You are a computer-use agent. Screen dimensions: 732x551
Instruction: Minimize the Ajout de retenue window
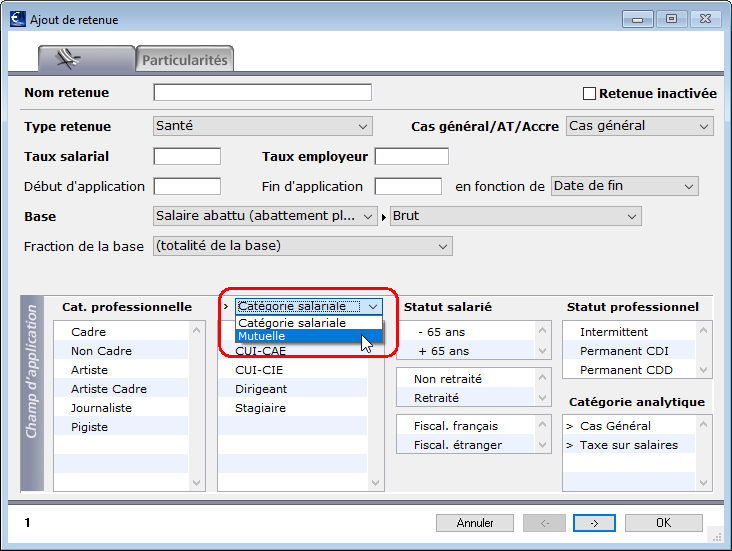(x=638, y=19)
